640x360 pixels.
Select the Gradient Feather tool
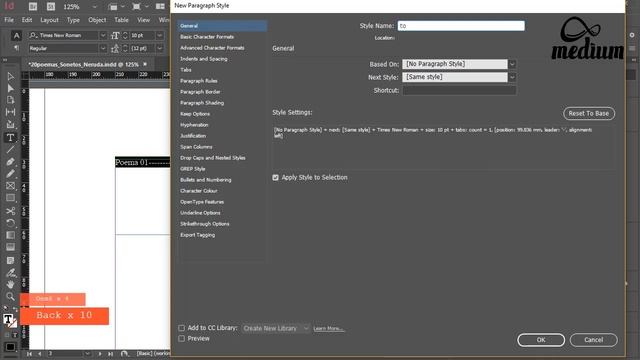[x=11, y=247]
